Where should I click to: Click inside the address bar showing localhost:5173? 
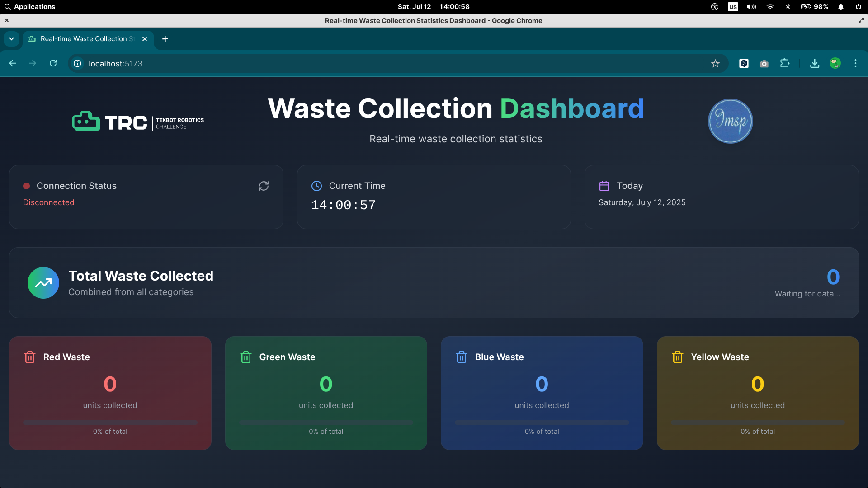[x=116, y=64]
